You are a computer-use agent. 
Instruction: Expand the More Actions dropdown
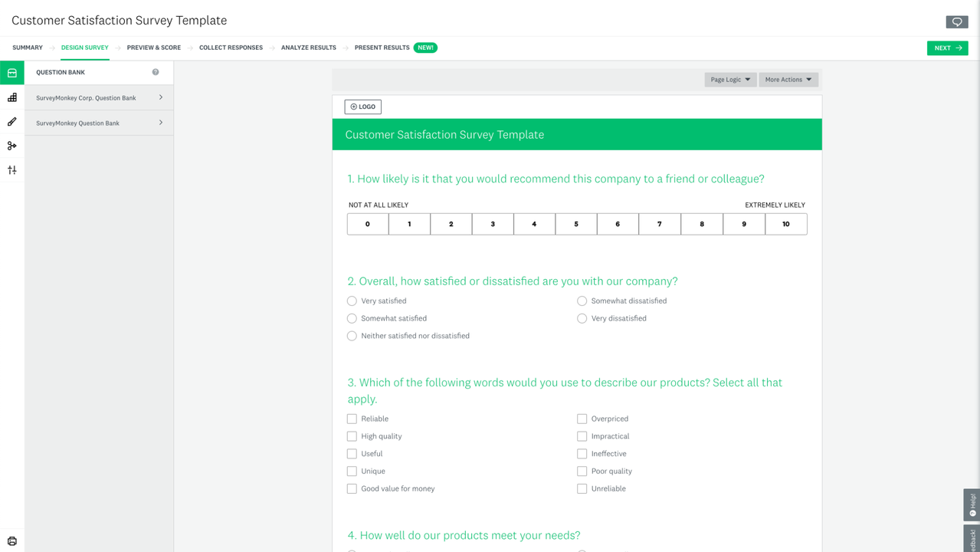[x=788, y=80]
